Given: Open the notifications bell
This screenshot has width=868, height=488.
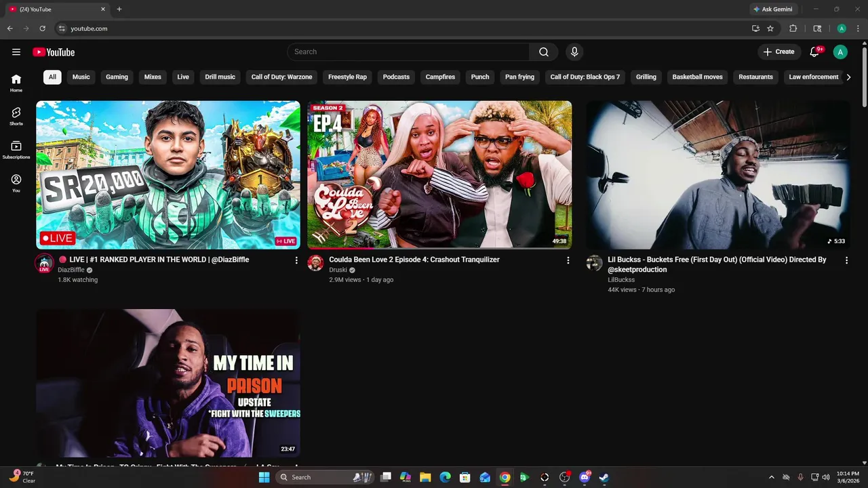Looking at the screenshot, I should tap(816, 52).
